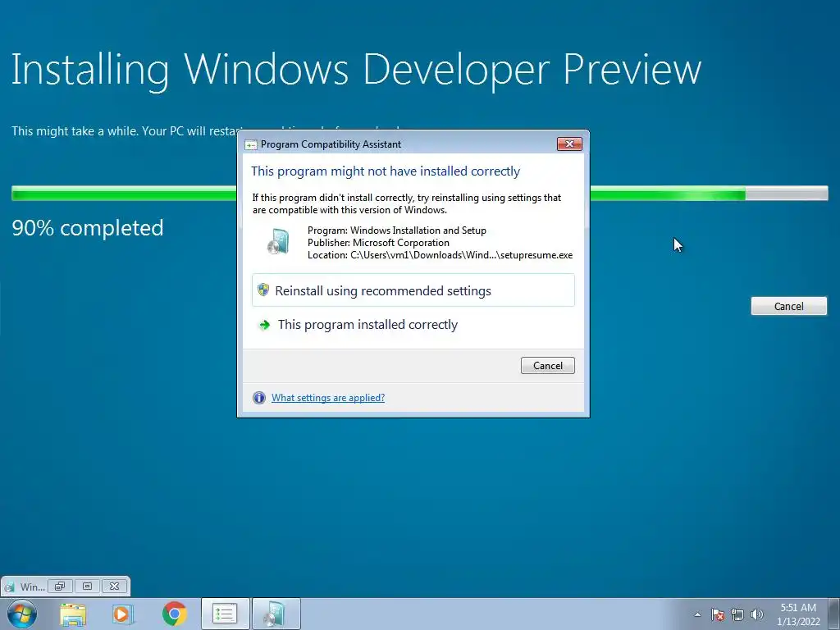The image size is (840, 630).
Task: Click This program might not have installed heading
Action: point(386,171)
